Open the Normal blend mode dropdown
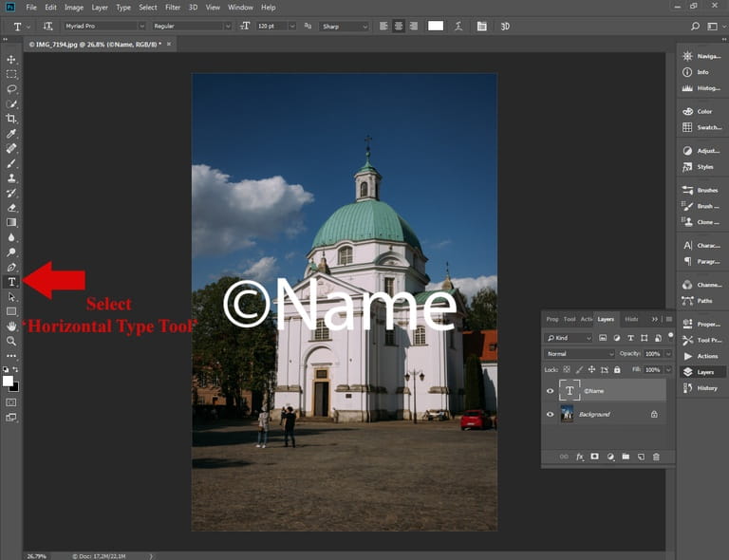The height and width of the screenshot is (560, 729). [580, 354]
